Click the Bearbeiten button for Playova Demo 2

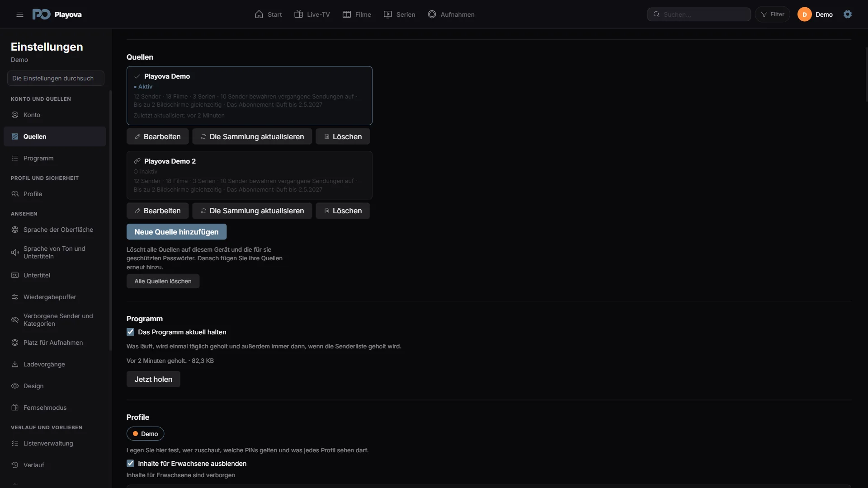[158, 211]
